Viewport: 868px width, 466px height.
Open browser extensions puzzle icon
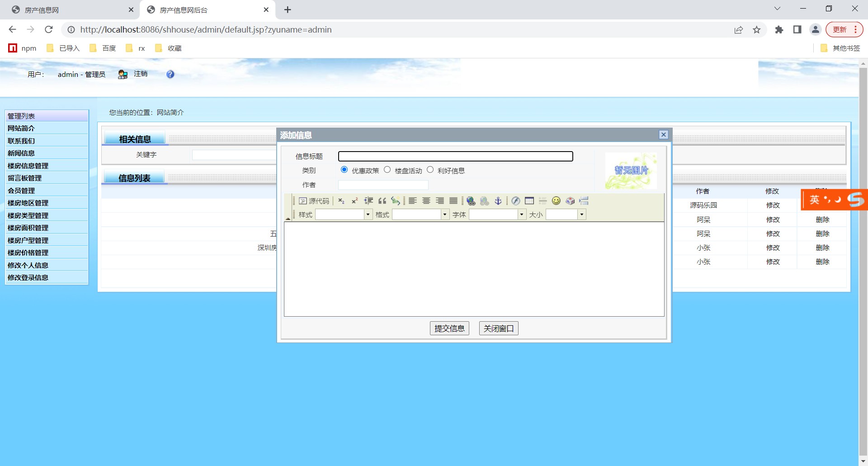click(x=779, y=30)
